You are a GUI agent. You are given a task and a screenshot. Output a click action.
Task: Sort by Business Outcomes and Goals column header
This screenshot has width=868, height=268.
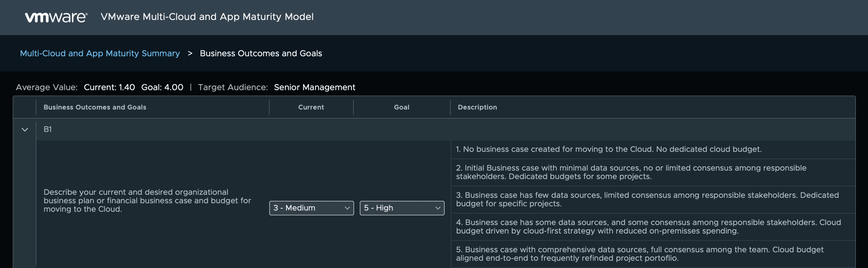coord(95,107)
